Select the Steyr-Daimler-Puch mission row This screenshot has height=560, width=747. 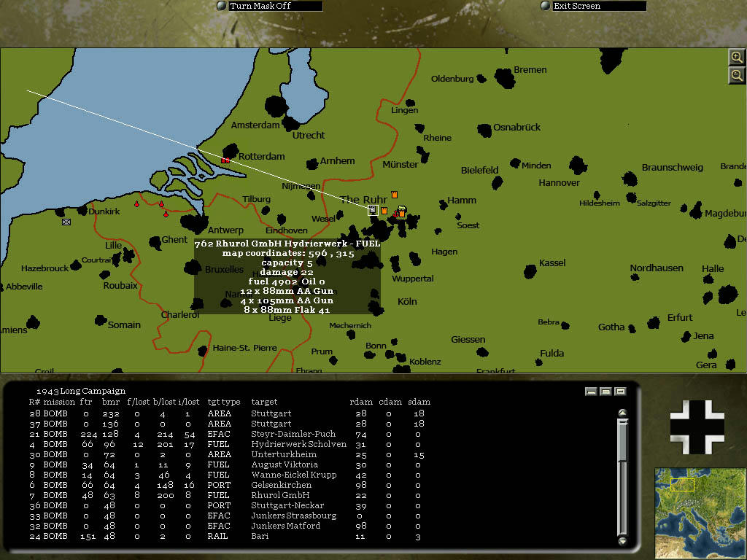(227, 435)
